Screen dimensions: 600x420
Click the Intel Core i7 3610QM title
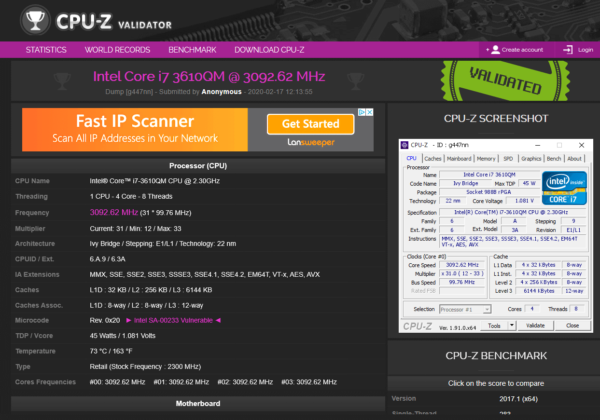[209, 77]
